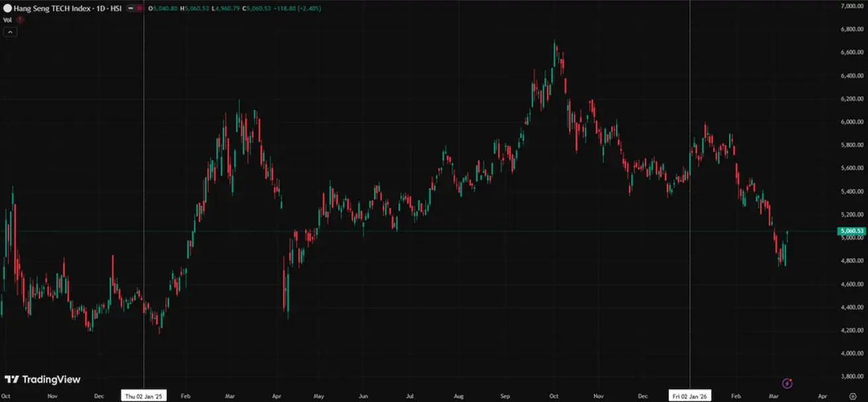Open the TradingView logo link
The width and height of the screenshot is (868, 402).
click(42, 379)
